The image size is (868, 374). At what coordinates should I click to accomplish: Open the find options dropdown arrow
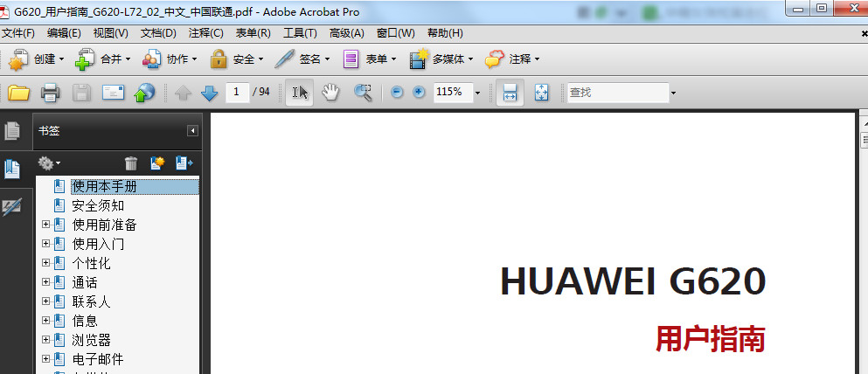(673, 93)
